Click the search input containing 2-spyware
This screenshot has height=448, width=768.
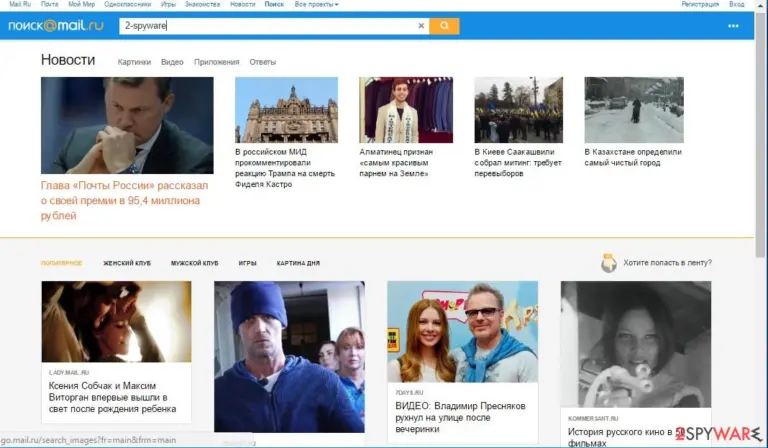[268, 26]
